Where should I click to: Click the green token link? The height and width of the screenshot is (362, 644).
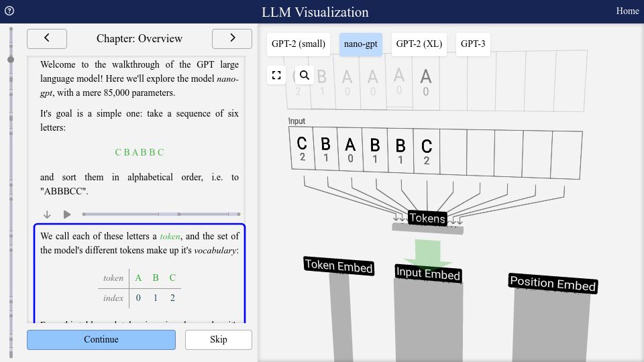click(170, 237)
